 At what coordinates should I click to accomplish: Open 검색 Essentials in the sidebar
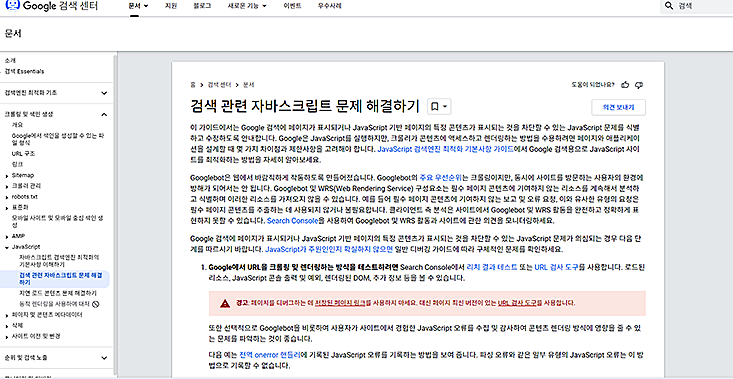[x=24, y=72]
